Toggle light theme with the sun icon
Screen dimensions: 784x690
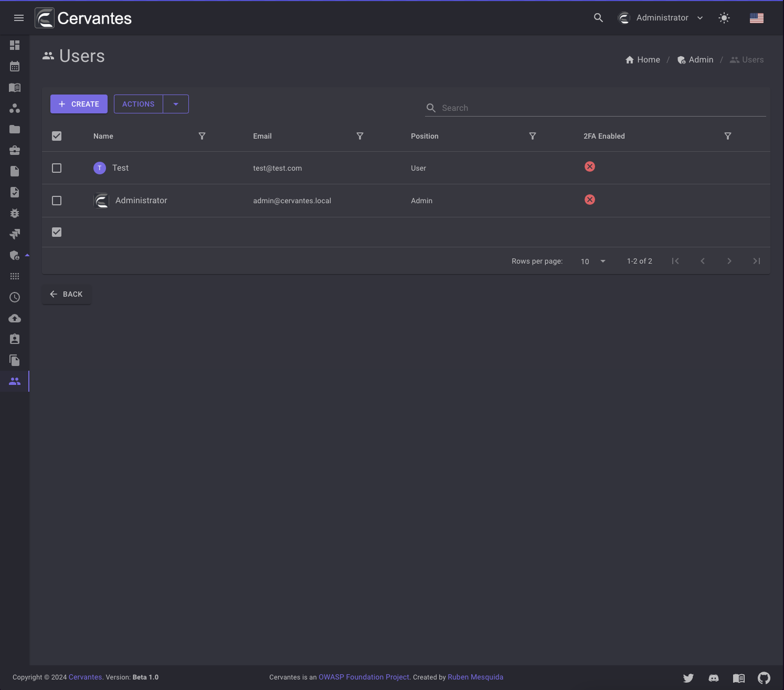point(724,18)
